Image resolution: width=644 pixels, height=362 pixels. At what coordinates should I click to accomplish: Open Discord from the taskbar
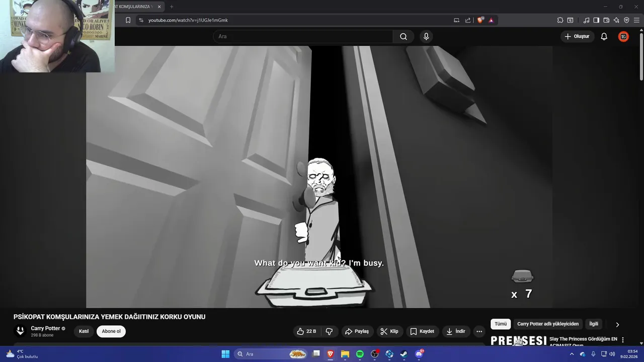[419, 354]
